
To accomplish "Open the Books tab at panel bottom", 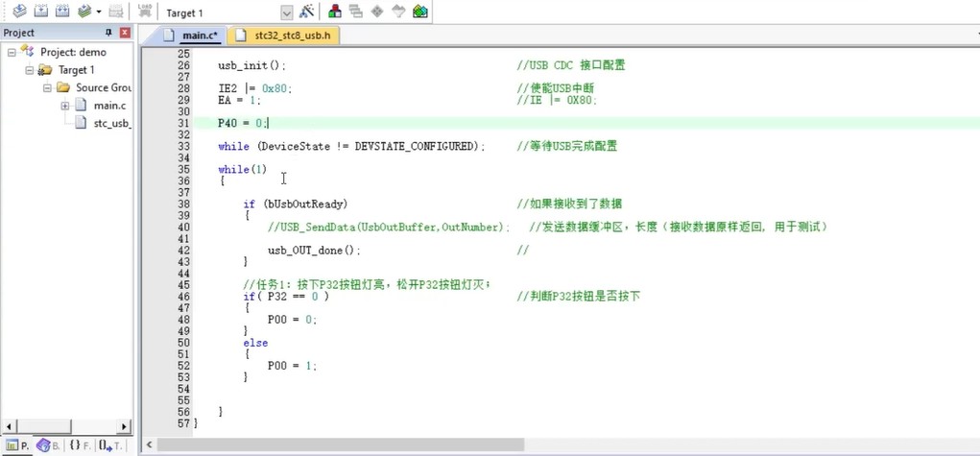I will click(x=48, y=445).
